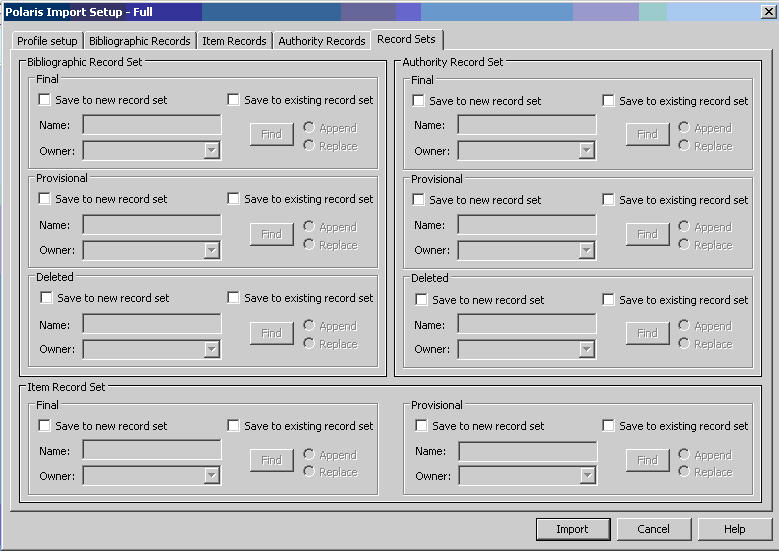This screenshot has height=551, width=779.
Task: Choose Append radio in Authority Final
Action: [684, 127]
